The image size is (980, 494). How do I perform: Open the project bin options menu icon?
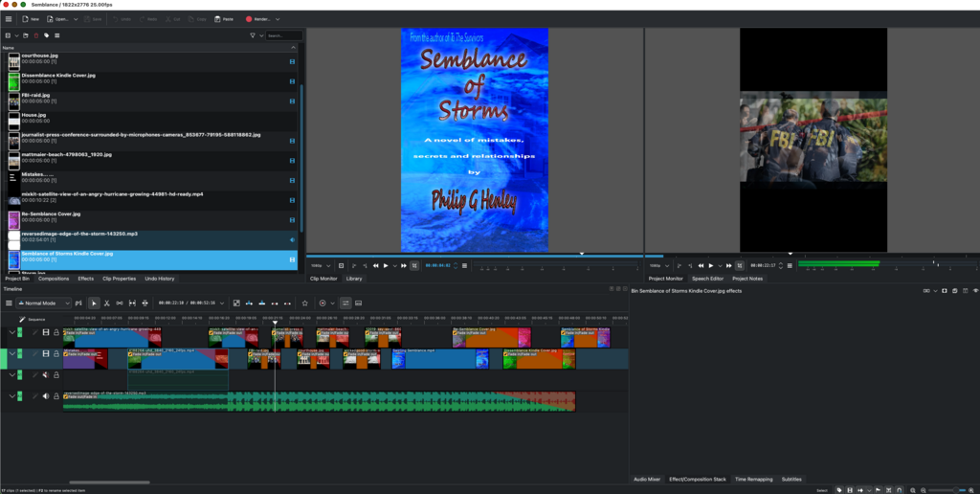click(x=56, y=35)
